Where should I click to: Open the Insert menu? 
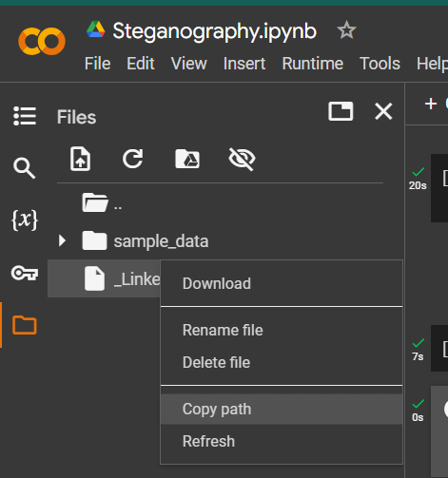[244, 64]
